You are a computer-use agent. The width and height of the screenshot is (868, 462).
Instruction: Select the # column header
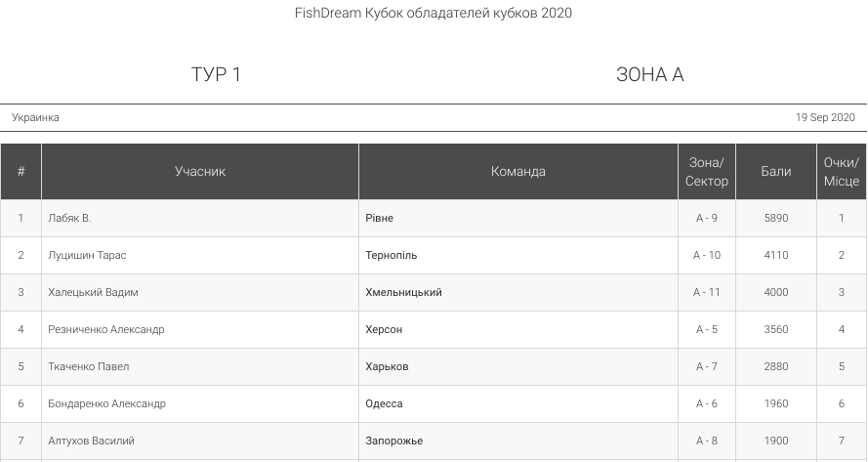click(x=21, y=172)
